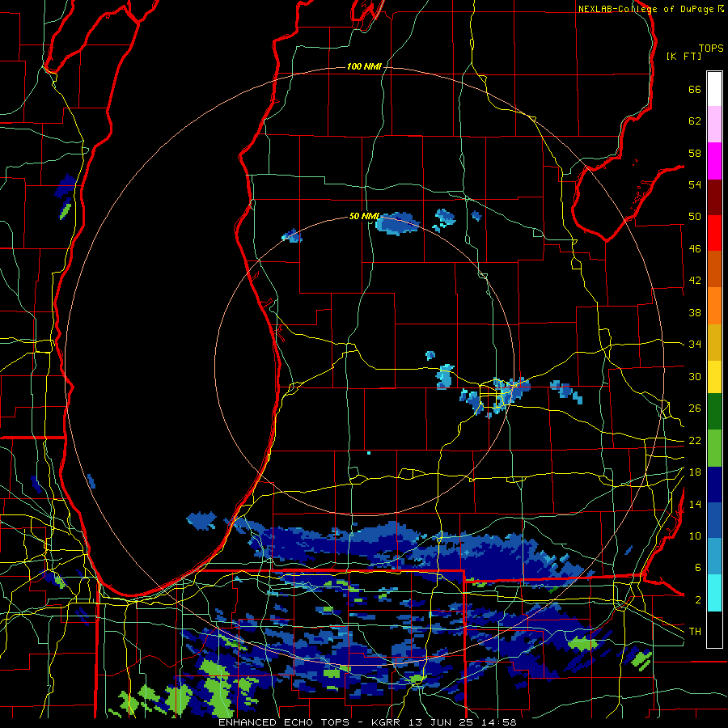The height and width of the screenshot is (728, 728).
Task: Select the '10' legend value
Action: click(695, 536)
